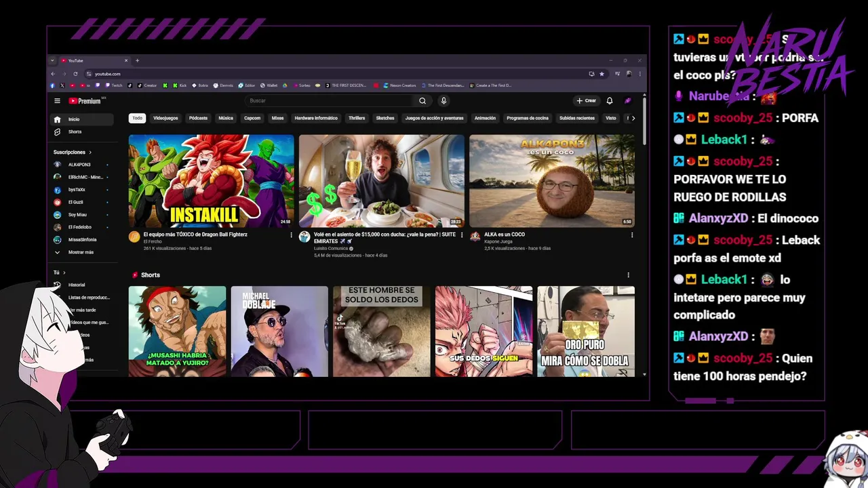This screenshot has height=488, width=868.
Task: Close the YouTube browser tab
Action: pyautogui.click(x=125, y=60)
